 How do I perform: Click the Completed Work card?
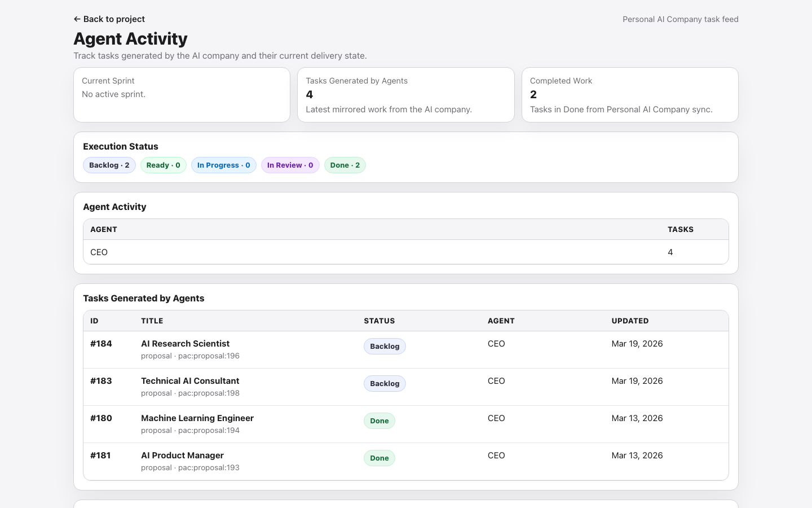[x=630, y=95]
